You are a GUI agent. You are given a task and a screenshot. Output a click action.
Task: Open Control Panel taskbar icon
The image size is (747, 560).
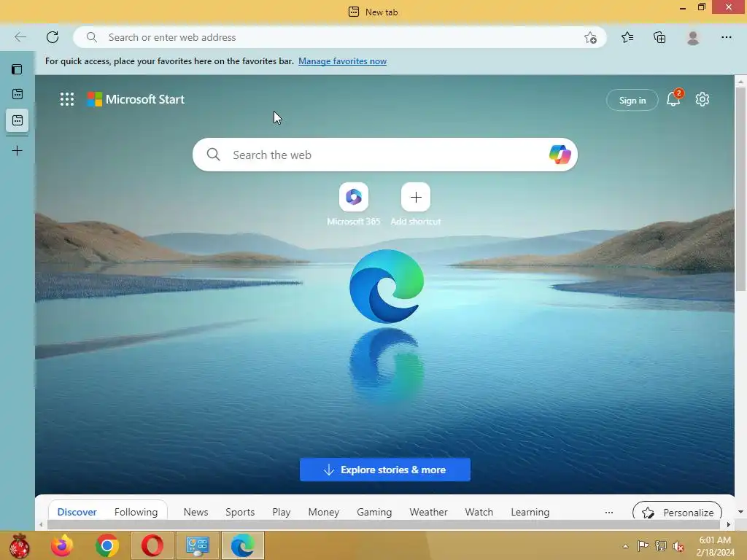197,545
